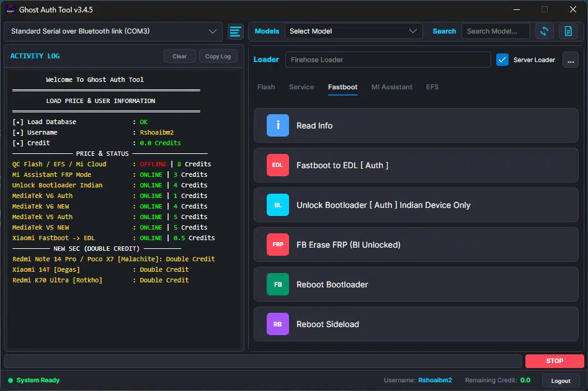
Task: Click the MediaTek V6 NEW log line
Action: (x=110, y=206)
